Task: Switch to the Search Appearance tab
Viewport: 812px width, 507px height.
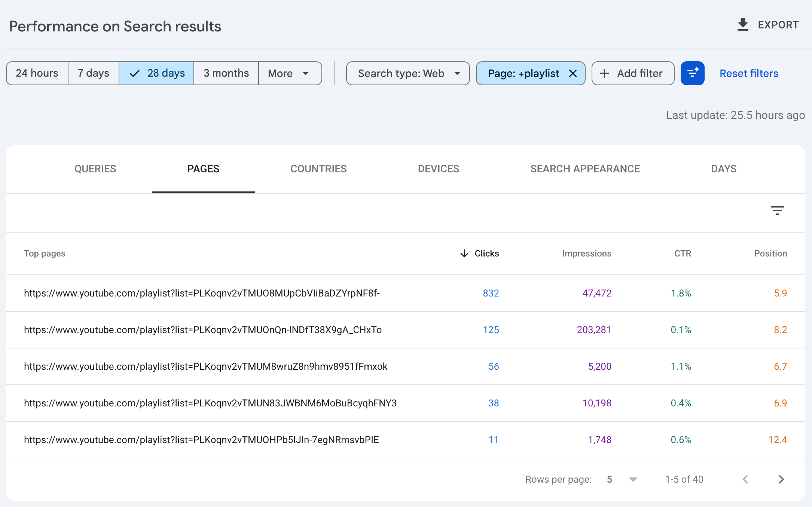Action: [x=585, y=169]
